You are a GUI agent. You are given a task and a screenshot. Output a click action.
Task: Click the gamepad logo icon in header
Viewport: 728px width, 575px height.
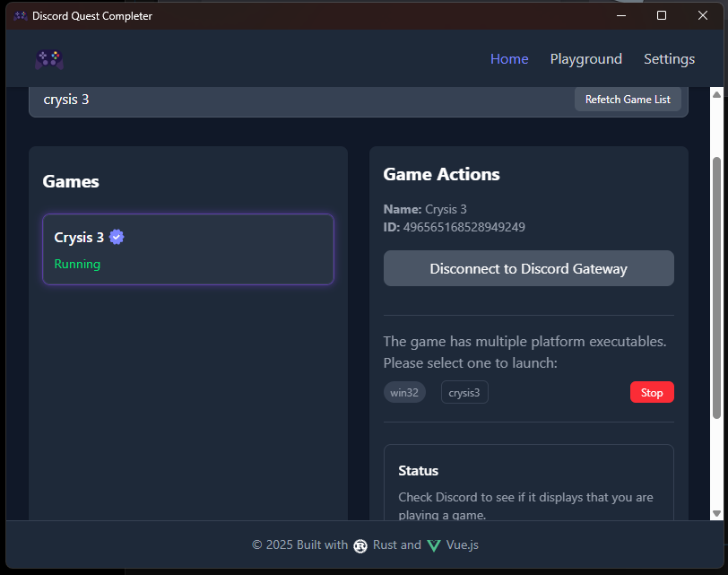(x=49, y=59)
